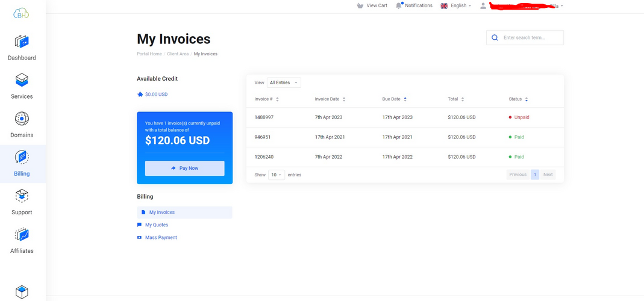The width and height of the screenshot is (644, 301).
Task: Open My Quotes billing link
Action: tap(157, 225)
